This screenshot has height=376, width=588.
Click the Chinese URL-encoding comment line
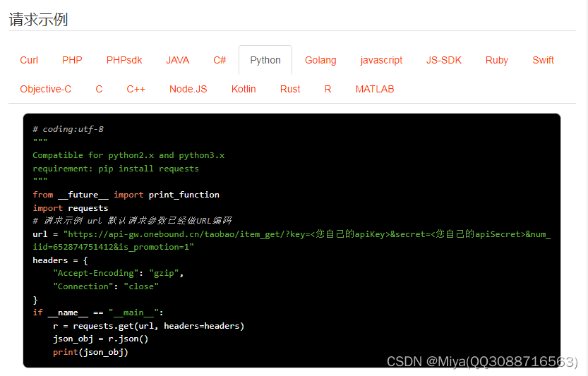coord(132,220)
